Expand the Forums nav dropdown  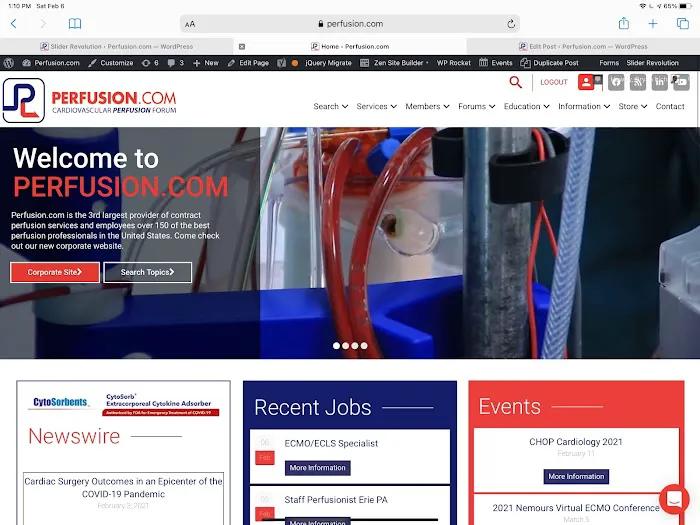pos(476,106)
